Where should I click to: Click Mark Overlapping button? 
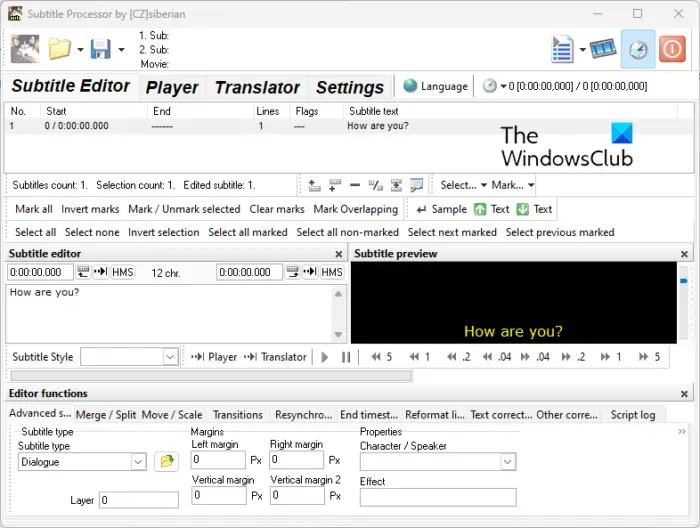tap(355, 209)
